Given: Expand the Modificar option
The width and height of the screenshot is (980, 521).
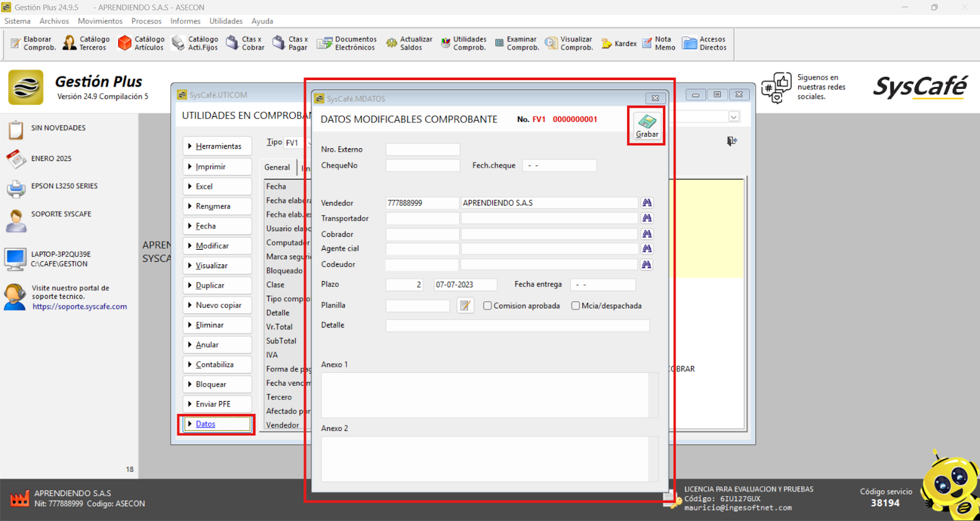Looking at the screenshot, I should point(217,246).
